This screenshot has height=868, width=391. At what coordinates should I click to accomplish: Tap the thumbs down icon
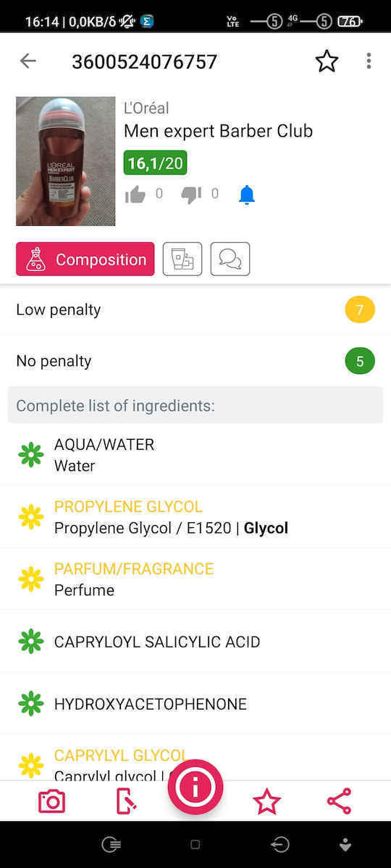coord(191,195)
